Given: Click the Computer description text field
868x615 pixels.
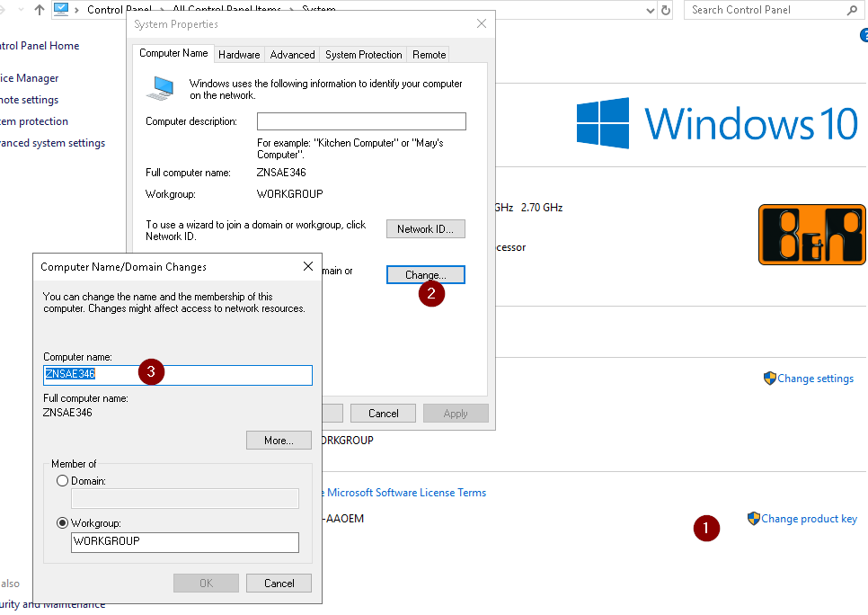Looking at the screenshot, I should (x=361, y=121).
